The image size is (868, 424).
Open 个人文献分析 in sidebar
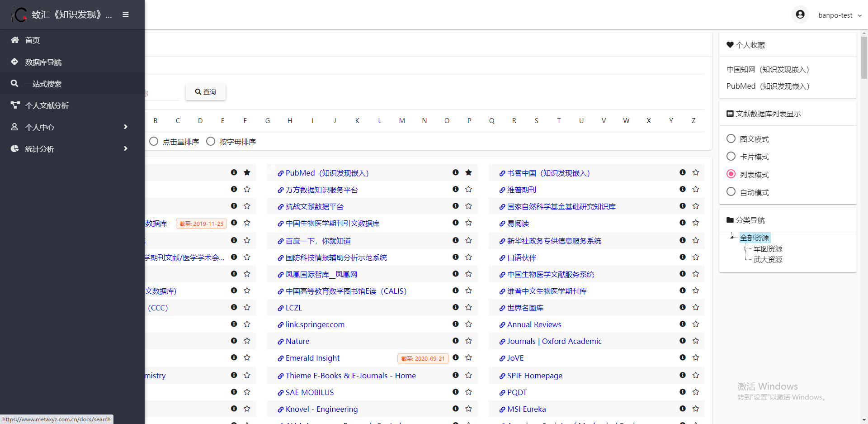[x=72, y=105]
